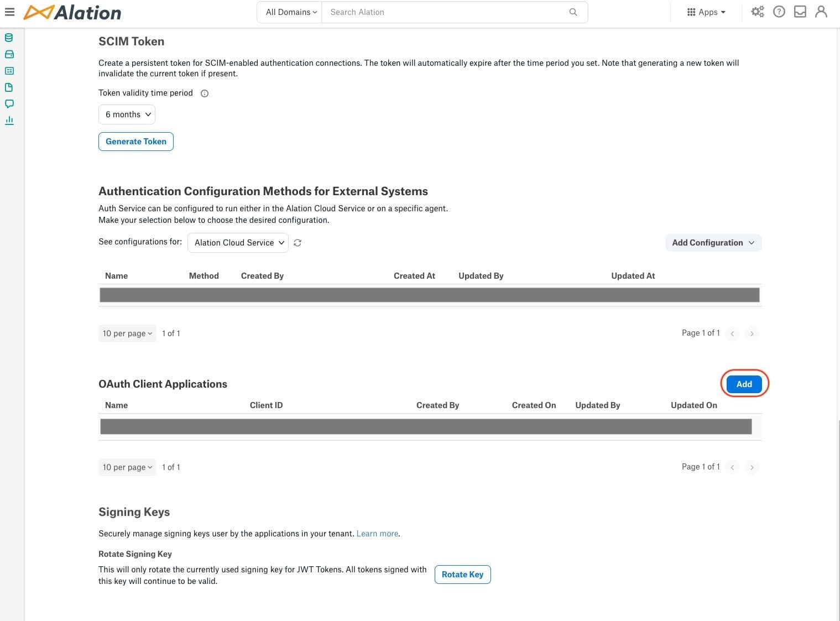Open the Learn more link under Signing Keys
Viewport: 840px width, 621px height.
(377, 534)
